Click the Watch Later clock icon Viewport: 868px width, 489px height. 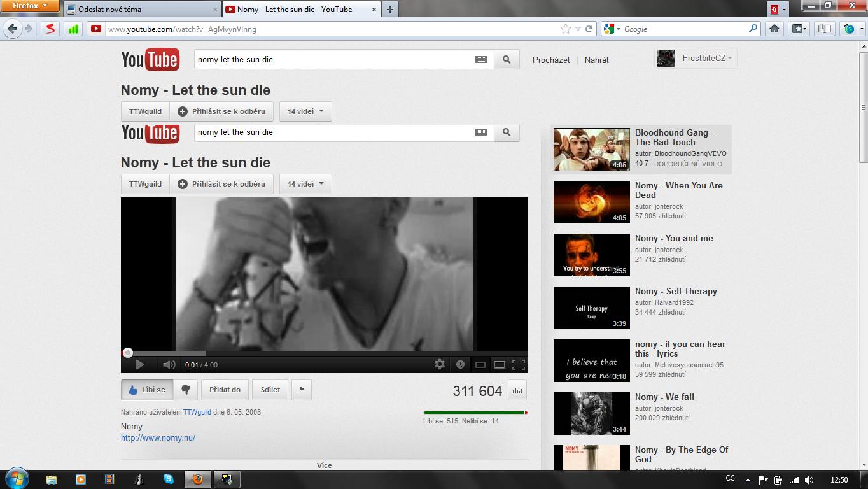pos(460,364)
